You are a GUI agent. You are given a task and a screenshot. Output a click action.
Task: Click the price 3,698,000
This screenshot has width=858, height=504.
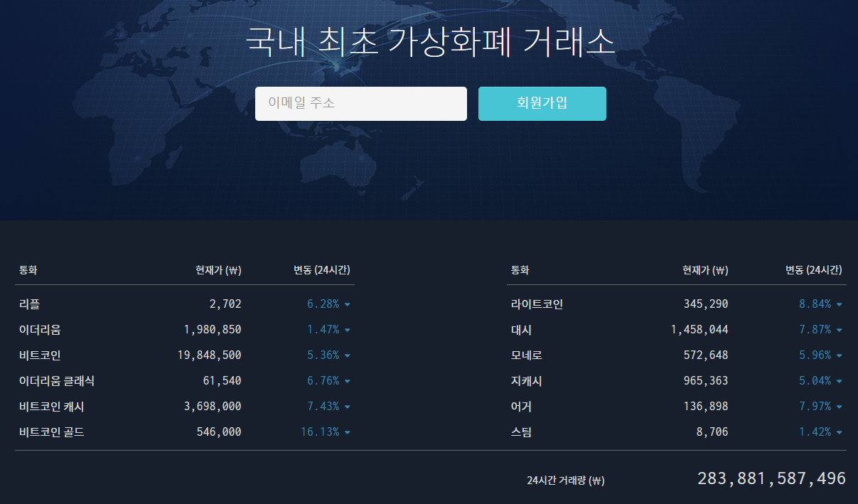[x=213, y=407]
